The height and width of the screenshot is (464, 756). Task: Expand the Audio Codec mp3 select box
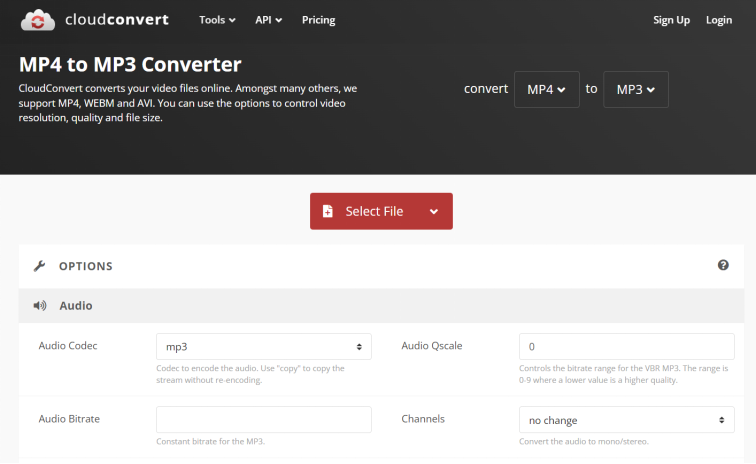click(x=264, y=346)
